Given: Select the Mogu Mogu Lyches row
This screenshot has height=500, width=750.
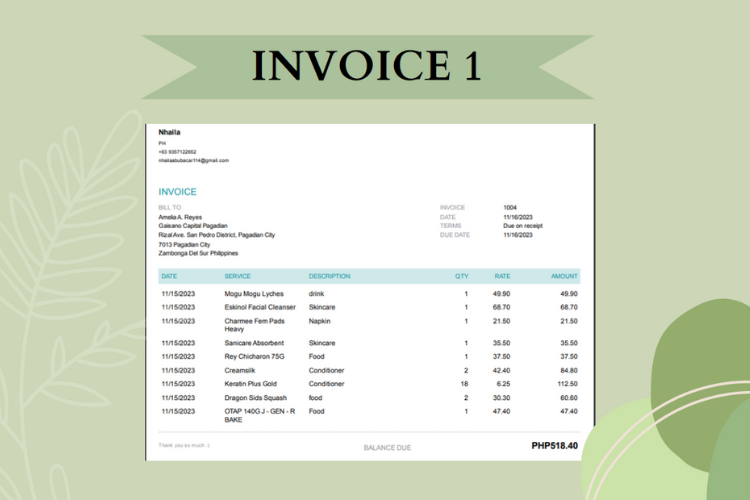Looking at the screenshot, I should point(369,294).
